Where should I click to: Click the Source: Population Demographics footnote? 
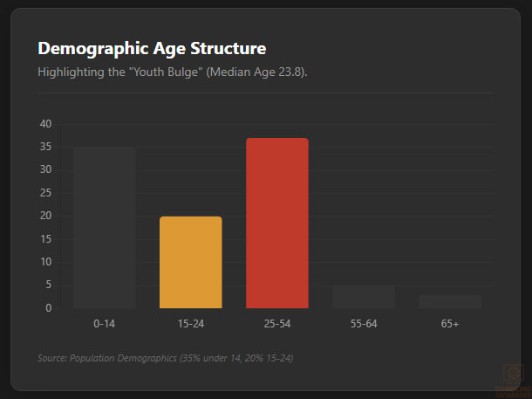click(165, 358)
